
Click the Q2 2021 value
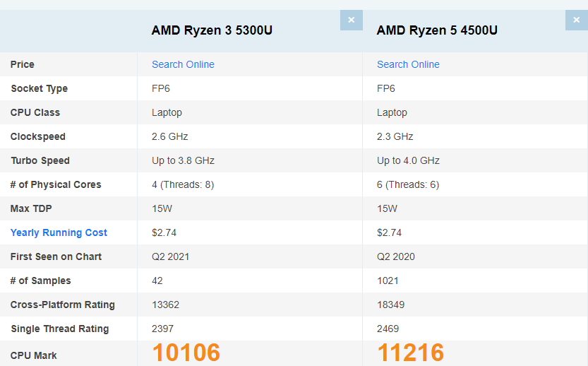[x=171, y=256]
